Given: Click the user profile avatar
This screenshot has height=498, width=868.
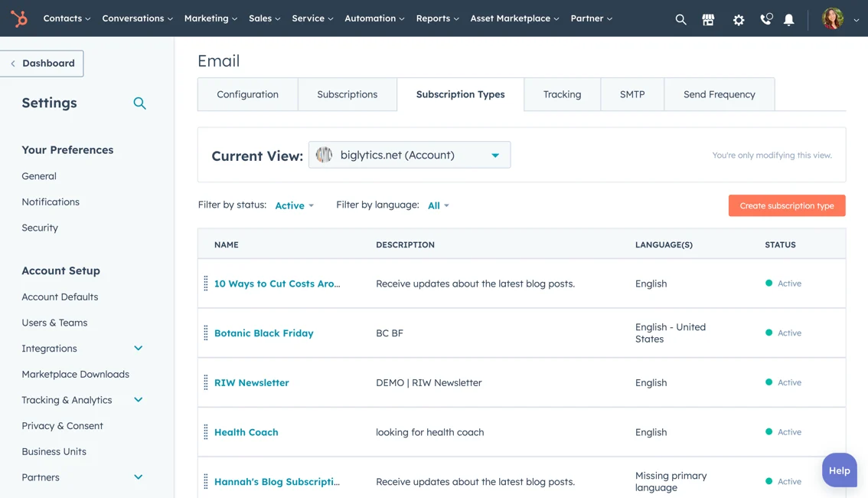Looking at the screenshot, I should [833, 19].
